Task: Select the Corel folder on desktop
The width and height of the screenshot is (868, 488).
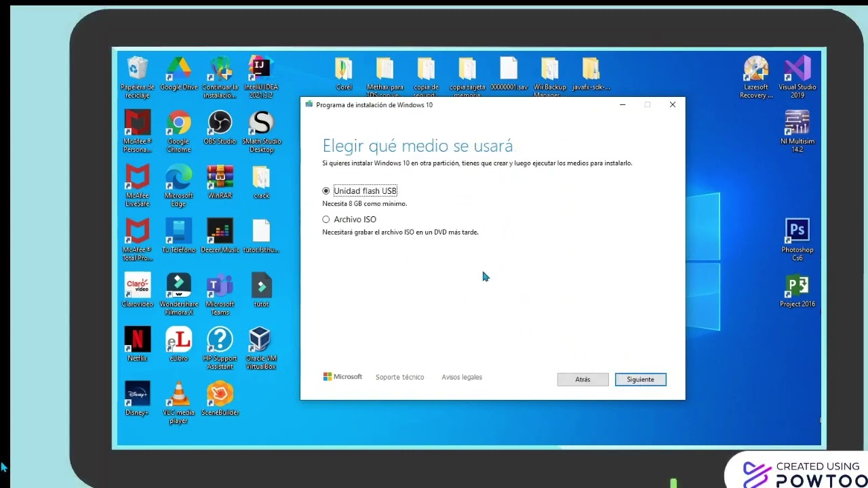Action: pyautogui.click(x=344, y=68)
